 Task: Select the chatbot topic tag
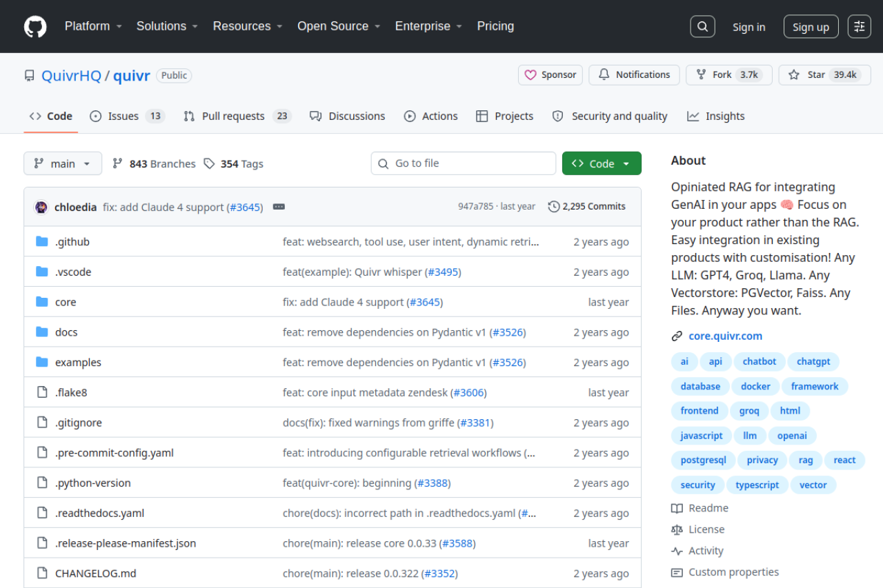760,362
